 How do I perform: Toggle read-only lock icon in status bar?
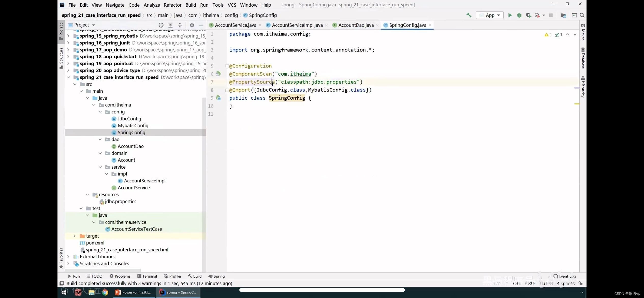[x=581, y=283]
